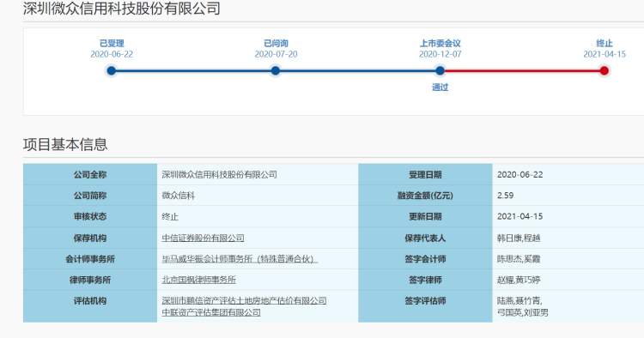Click the company full name value in the table
Viewport: 644px width, 338px height.
(x=219, y=174)
